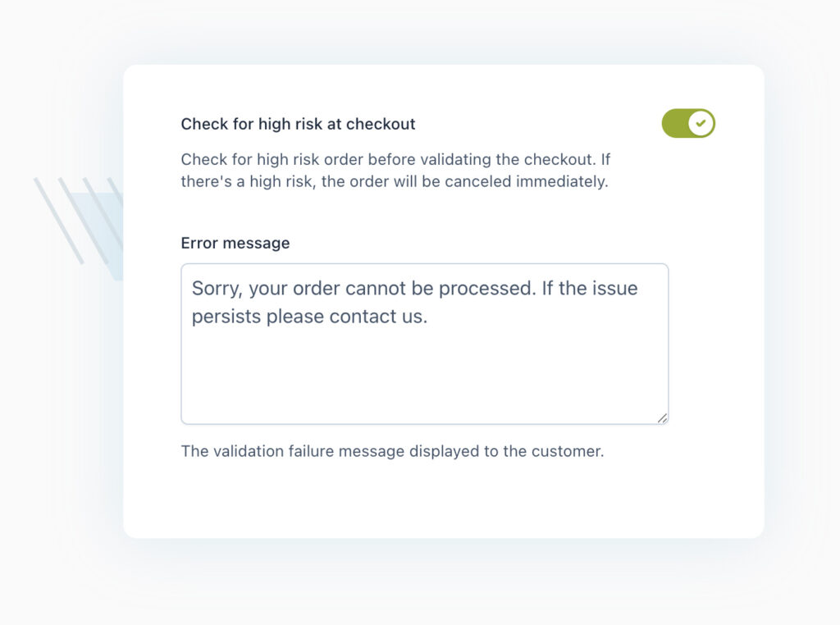Click the 'Check for high risk at checkout' heading
Image resolution: width=840 pixels, height=625 pixels.
pos(298,124)
